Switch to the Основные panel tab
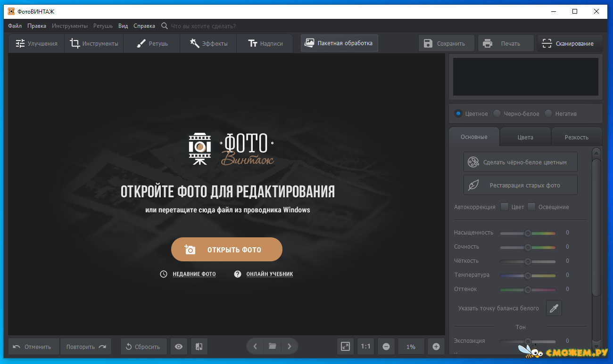This screenshot has height=364, width=613. coord(474,137)
